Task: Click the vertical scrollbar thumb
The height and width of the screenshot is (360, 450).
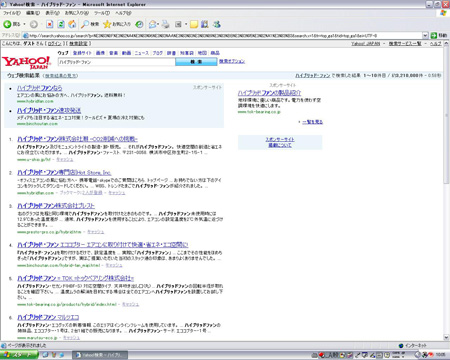Action: tap(446, 116)
